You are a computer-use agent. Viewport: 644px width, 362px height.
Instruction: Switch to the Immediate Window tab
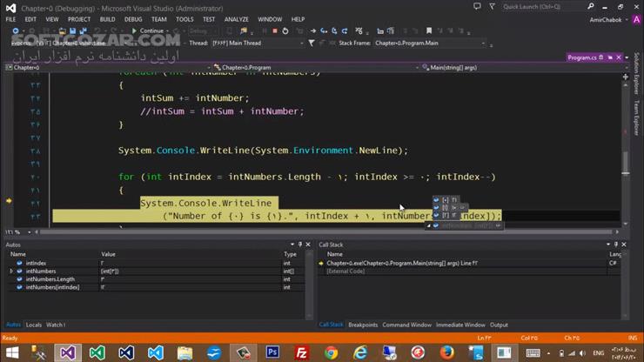[460, 325]
